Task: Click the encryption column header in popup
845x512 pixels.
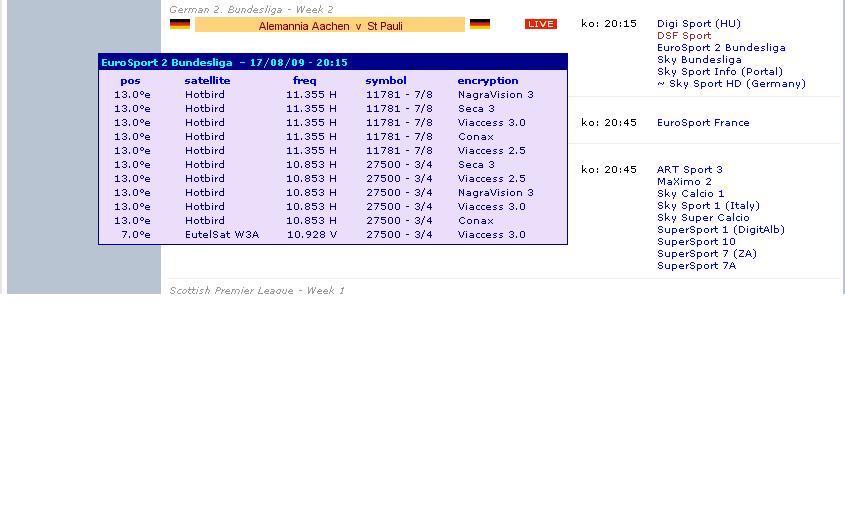Action: (488, 81)
